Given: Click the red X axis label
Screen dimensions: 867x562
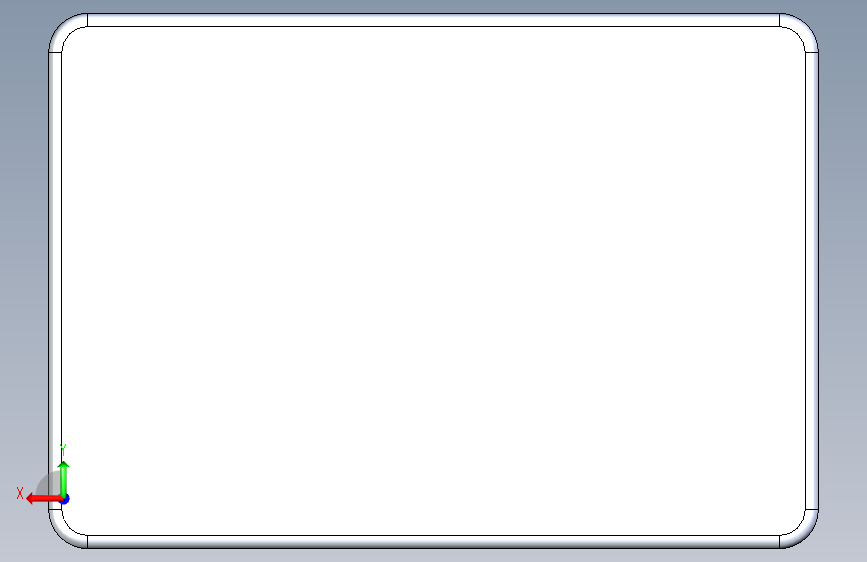Looking at the screenshot, I should [20, 493].
